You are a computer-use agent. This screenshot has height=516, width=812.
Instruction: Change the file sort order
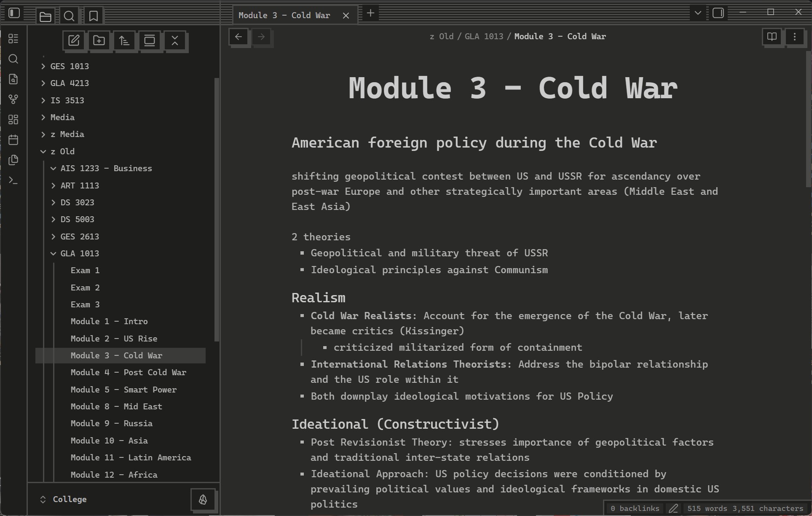[124, 40]
